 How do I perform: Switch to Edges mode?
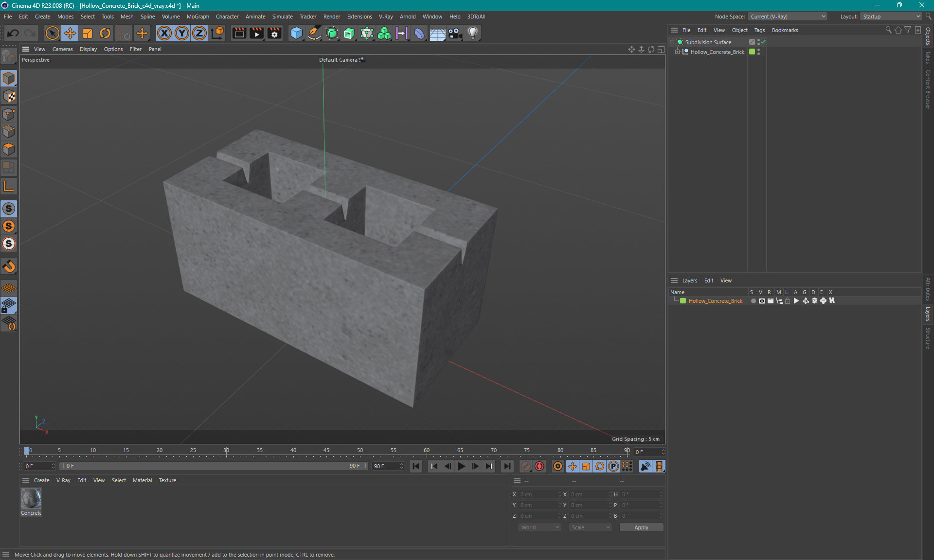pos(9,132)
